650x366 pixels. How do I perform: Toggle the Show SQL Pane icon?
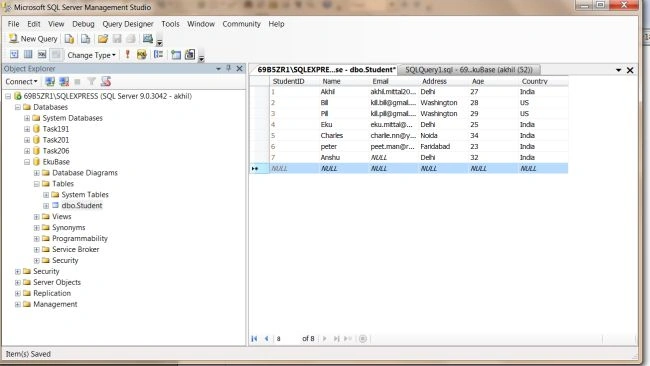point(42,55)
